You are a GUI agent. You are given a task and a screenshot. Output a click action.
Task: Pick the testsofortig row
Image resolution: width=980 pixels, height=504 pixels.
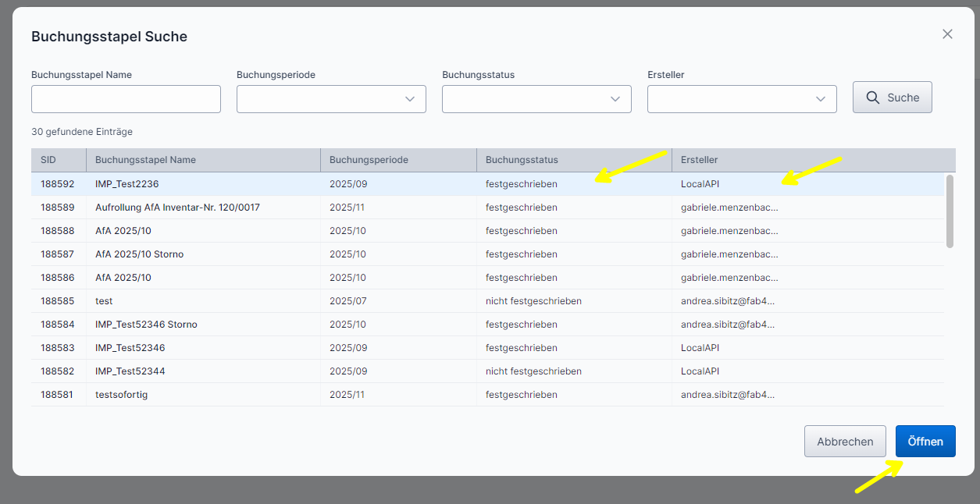121,395
